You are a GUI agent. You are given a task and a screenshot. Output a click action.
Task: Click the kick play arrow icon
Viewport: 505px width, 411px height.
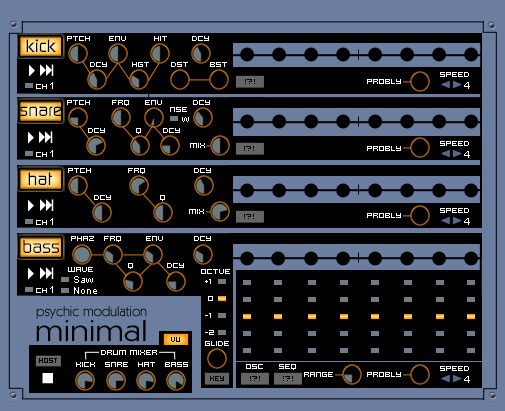[x=31, y=70]
